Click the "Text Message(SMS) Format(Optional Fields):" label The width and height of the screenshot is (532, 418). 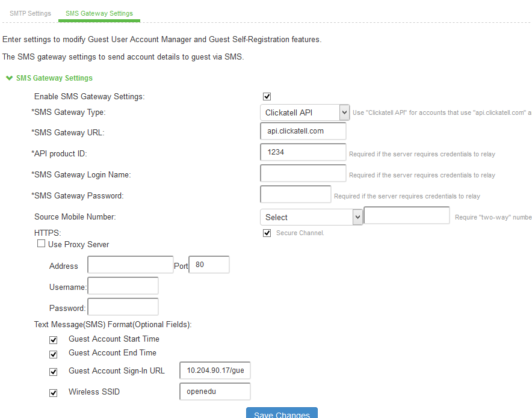click(113, 324)
